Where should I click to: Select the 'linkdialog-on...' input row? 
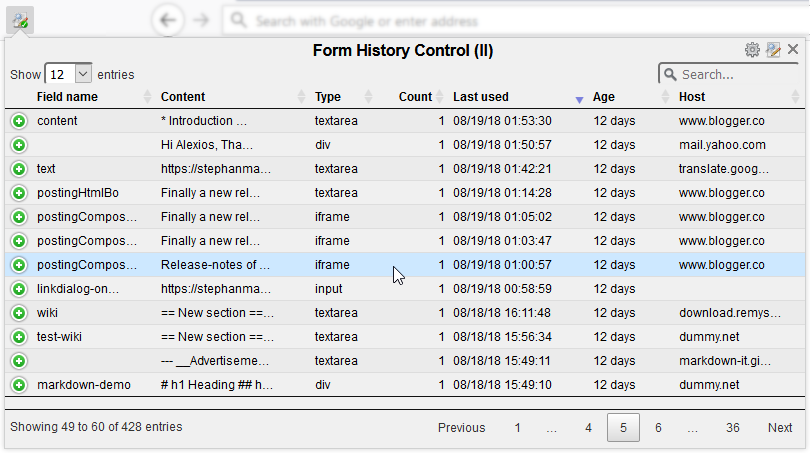tap(78, 289)
